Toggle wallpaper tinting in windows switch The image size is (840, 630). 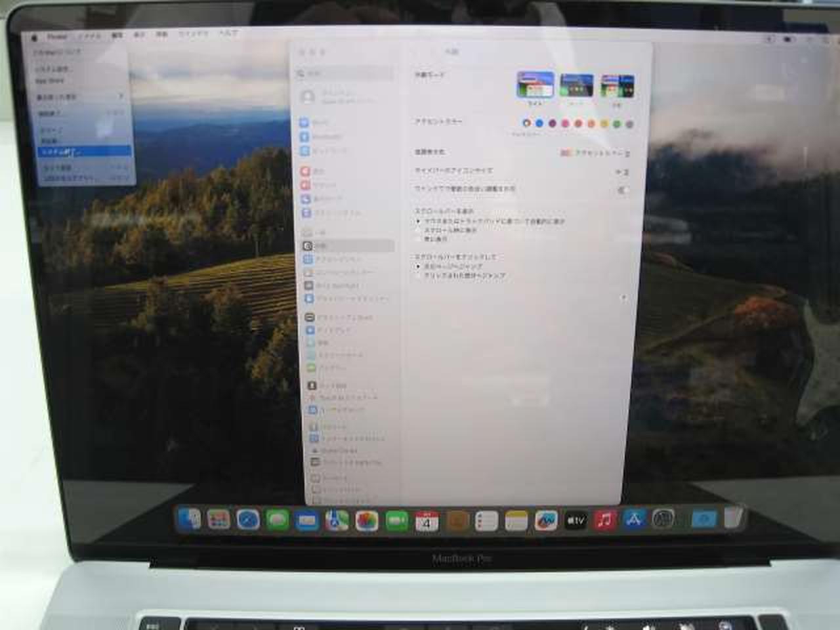(x=621, y=190)
